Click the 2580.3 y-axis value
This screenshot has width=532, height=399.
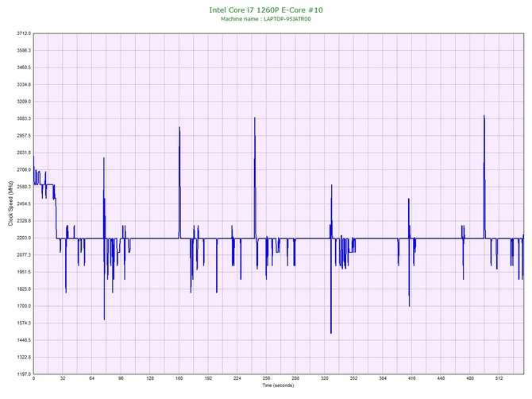[x=24, y=187]
